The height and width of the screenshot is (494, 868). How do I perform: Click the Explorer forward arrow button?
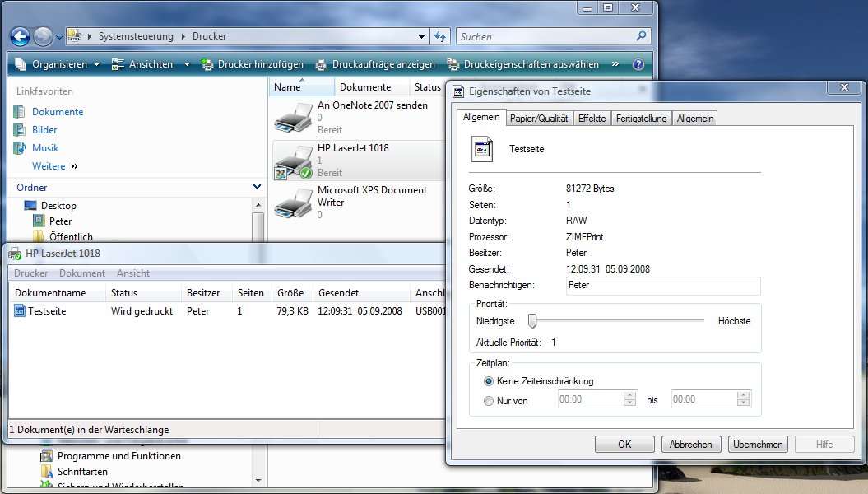pos(43,37)
